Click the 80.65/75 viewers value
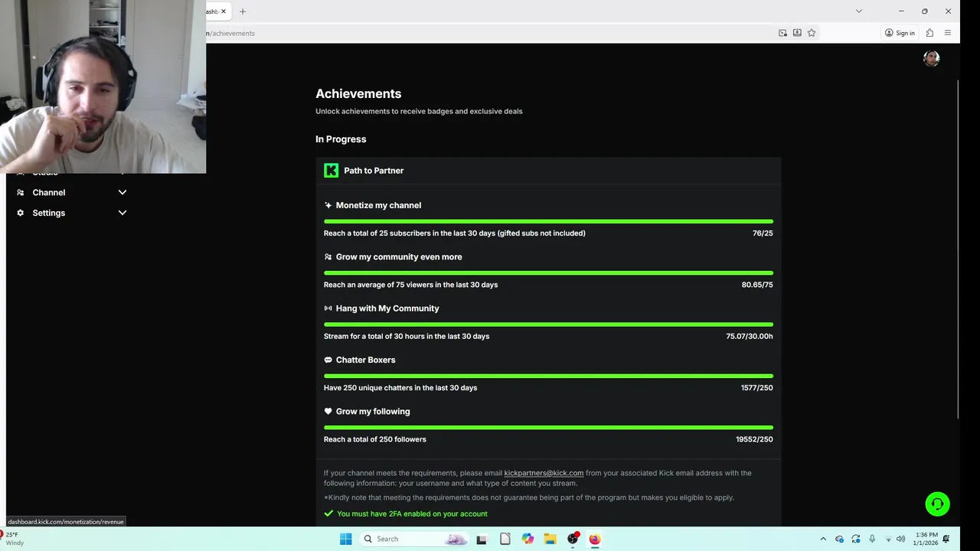 pos(757,285)
